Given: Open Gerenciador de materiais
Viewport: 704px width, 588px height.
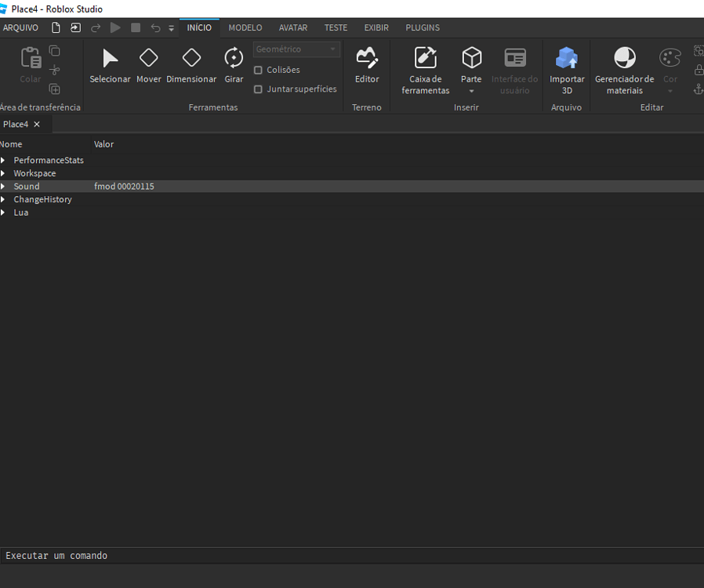Looking at the screenshot, I should tap(624, 66).
